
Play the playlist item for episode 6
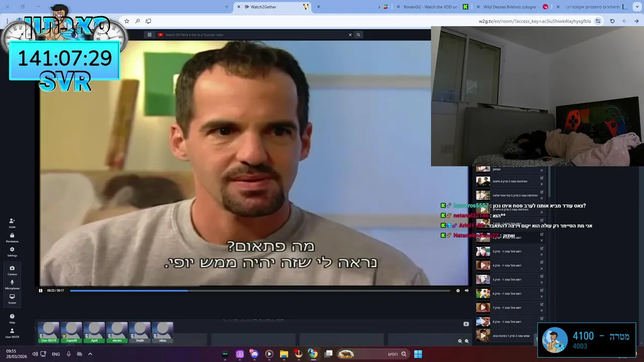click(x=483, y=293)
